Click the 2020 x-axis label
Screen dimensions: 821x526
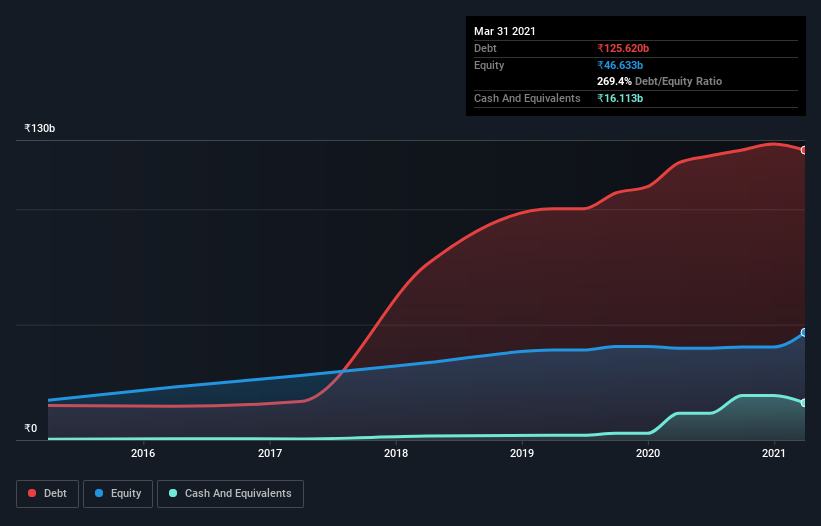click(x=648, y=453)
